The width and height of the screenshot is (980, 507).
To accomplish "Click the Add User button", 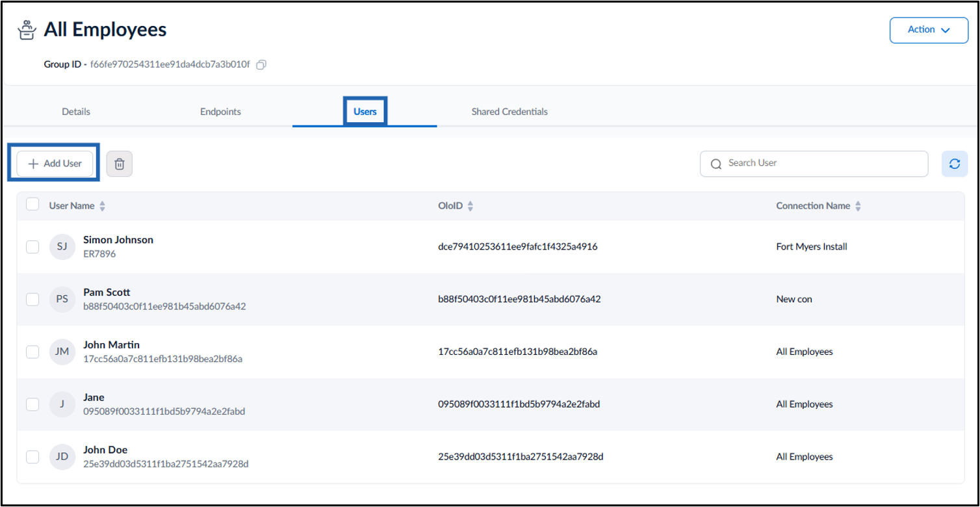I will [x=55, y=164].
